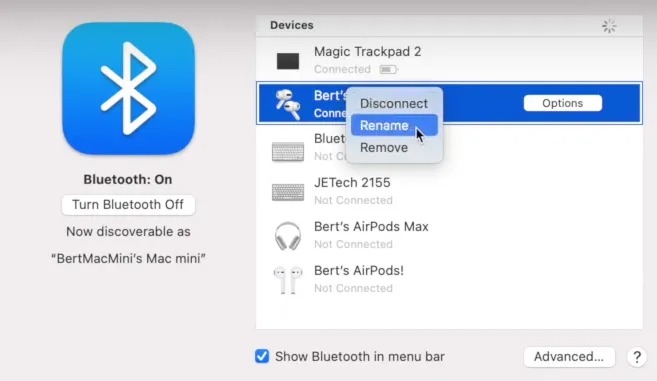Click the large Bluetooth logo icon
This screenshot has width=657, height=381.
click(129, 89)
